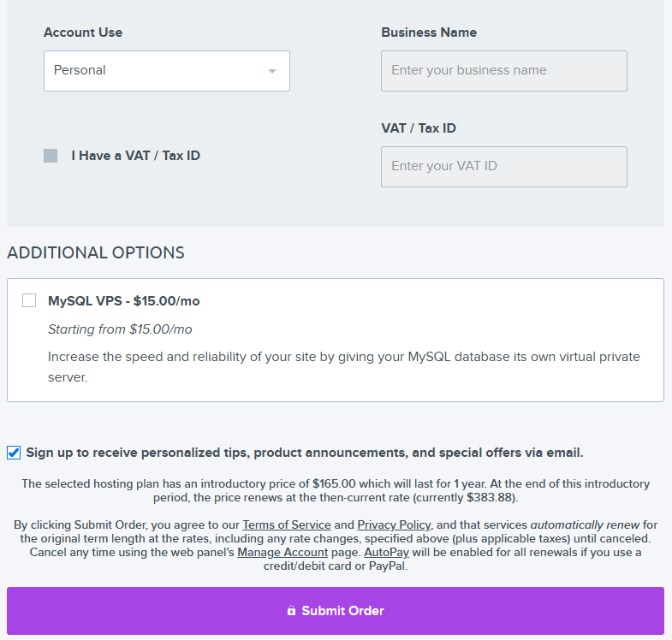Open the Privacy Policy link
Image resolution: width=672 pixels, height=640 pixels.
point(394,524)
